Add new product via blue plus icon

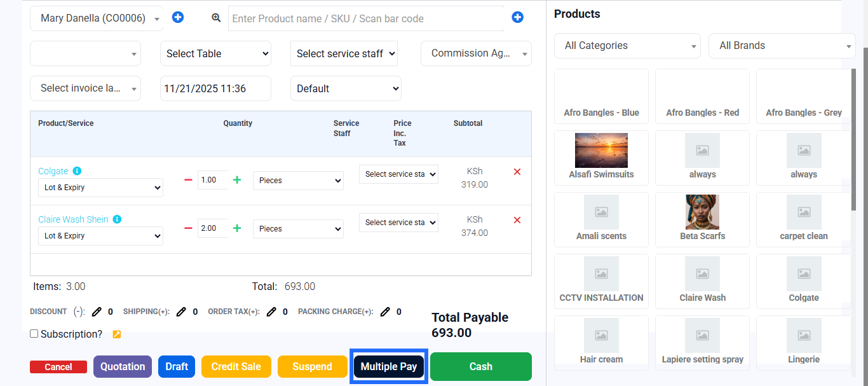tap(517, 18)
